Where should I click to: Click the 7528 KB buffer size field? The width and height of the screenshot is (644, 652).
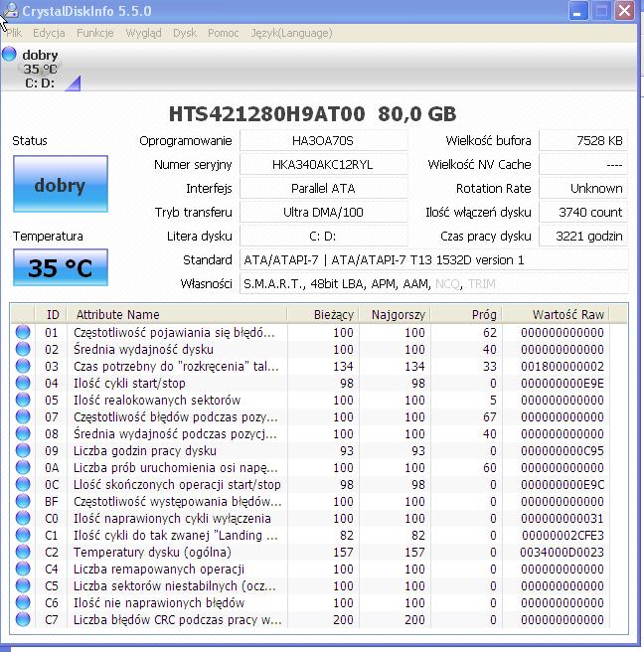coord(583,140)
